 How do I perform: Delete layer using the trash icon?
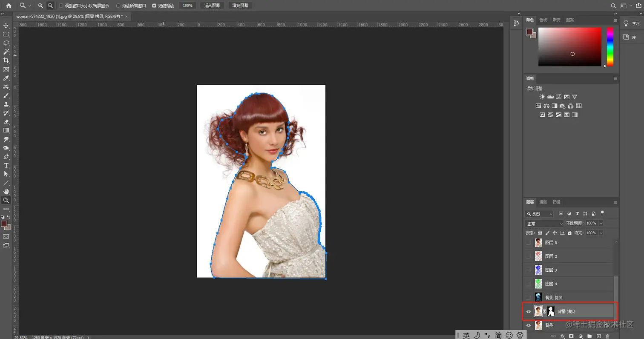tap(607, 336)
